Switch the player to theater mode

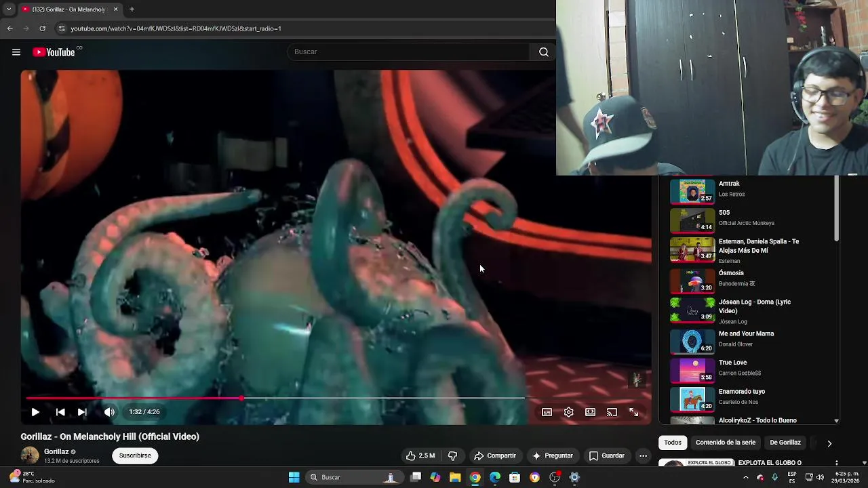591,412
